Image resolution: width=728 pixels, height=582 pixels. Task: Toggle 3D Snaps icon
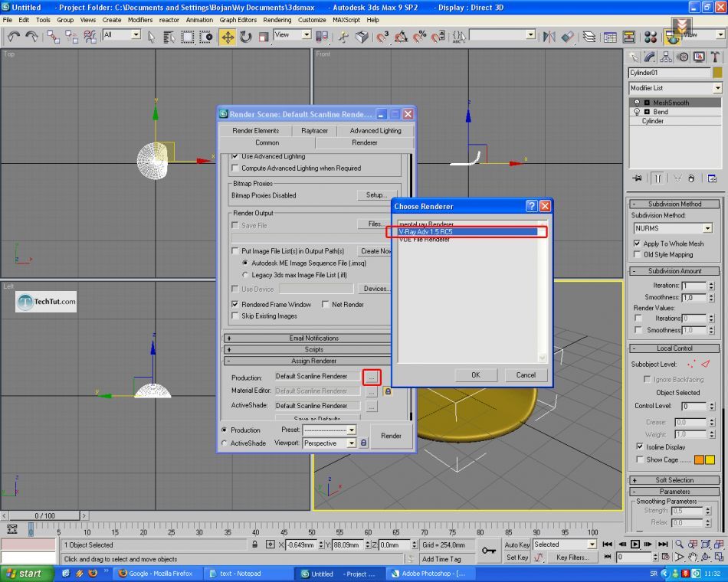click(x=382, y=37)
